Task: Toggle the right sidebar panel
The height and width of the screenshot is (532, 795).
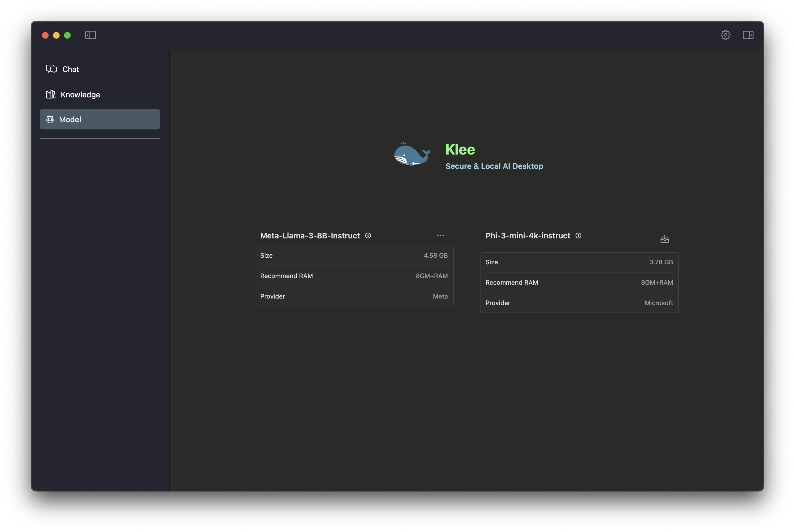Action: click(748, 35)
